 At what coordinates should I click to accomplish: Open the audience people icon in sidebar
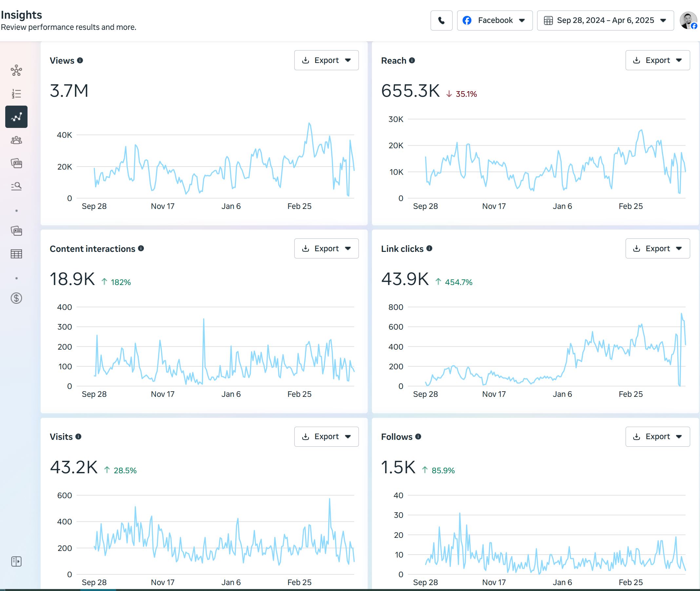coord(16,140)
